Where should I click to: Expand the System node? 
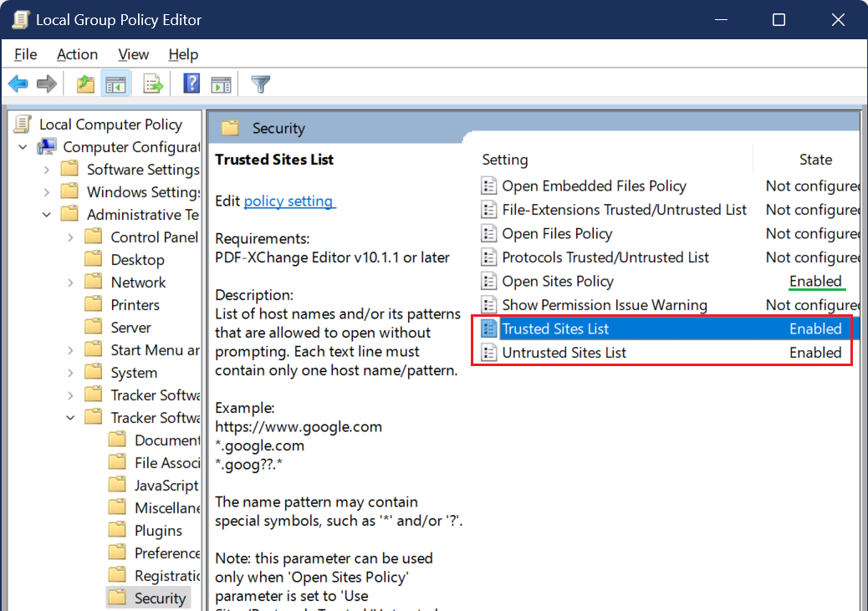(x=70, y=373)
